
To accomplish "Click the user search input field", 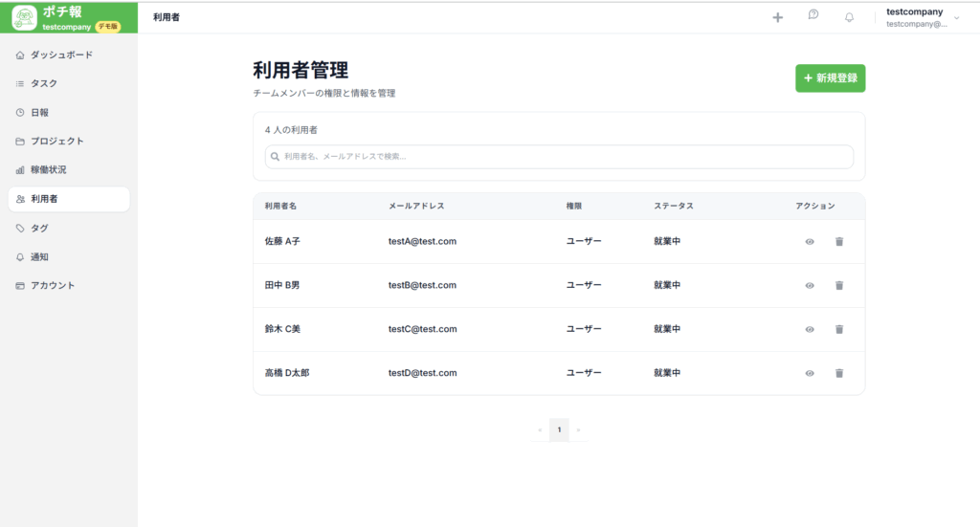I will 559,157.
